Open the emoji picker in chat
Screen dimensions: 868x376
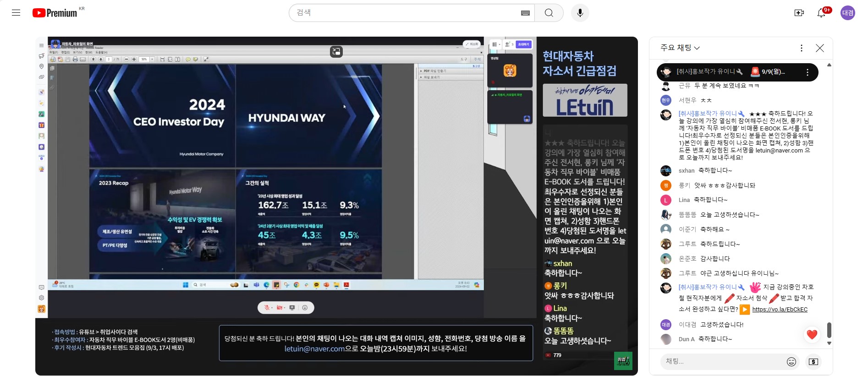791,362
